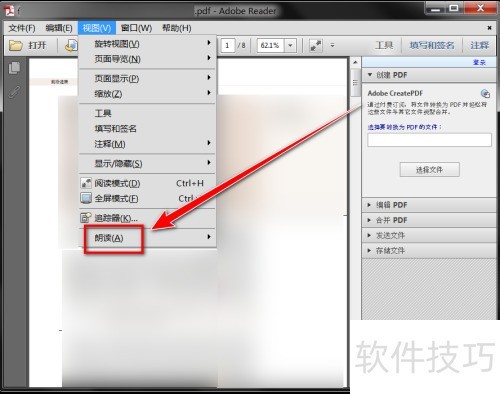Select 填写和签名 in the View menu
Viewport: 500px width, 394px height.
[x=148, y=129]
